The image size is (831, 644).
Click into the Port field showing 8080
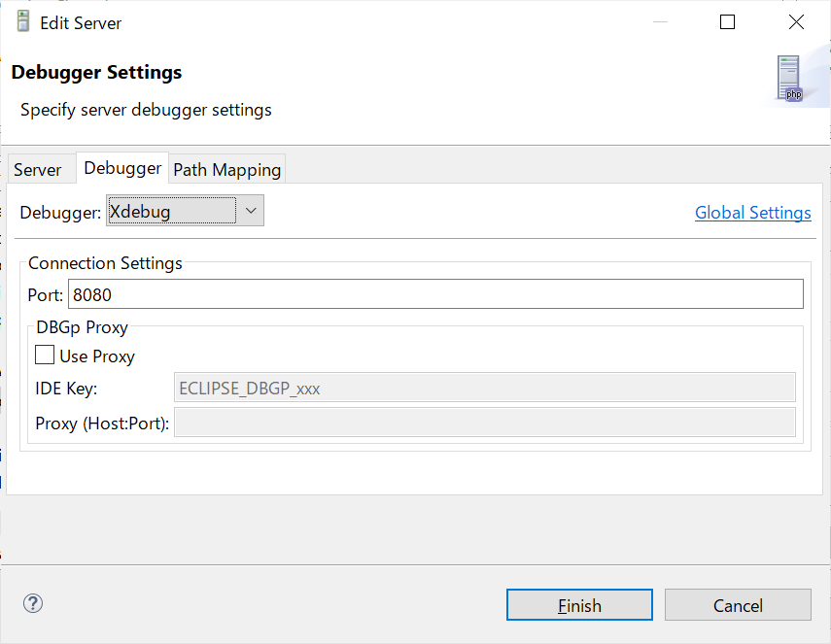click(x=435, y=294)
